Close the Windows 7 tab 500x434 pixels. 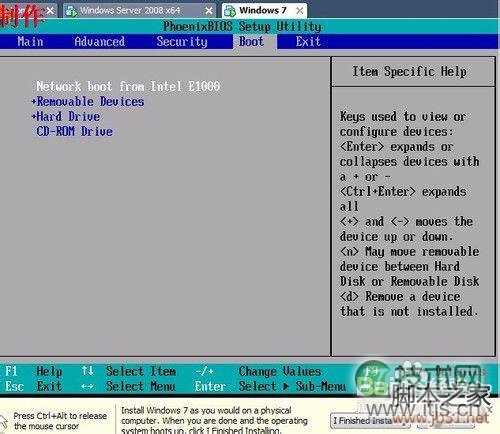pyautogui.click(x=300, y=11)
